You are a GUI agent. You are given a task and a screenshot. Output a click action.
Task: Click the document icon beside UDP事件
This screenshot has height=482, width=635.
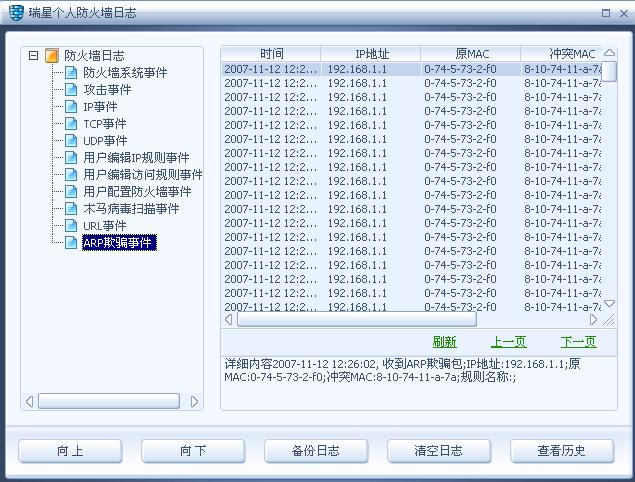pyautogui.click(x=71, y=141)
